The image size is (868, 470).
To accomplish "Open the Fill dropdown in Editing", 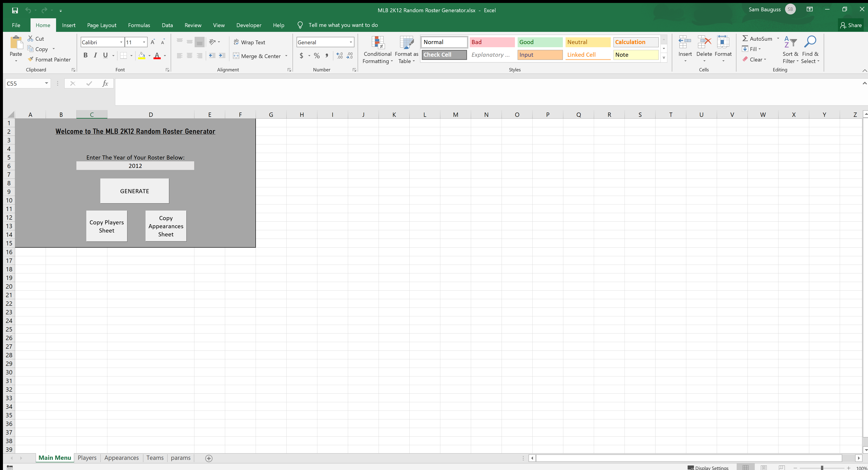I will click(x=751, y=49).
